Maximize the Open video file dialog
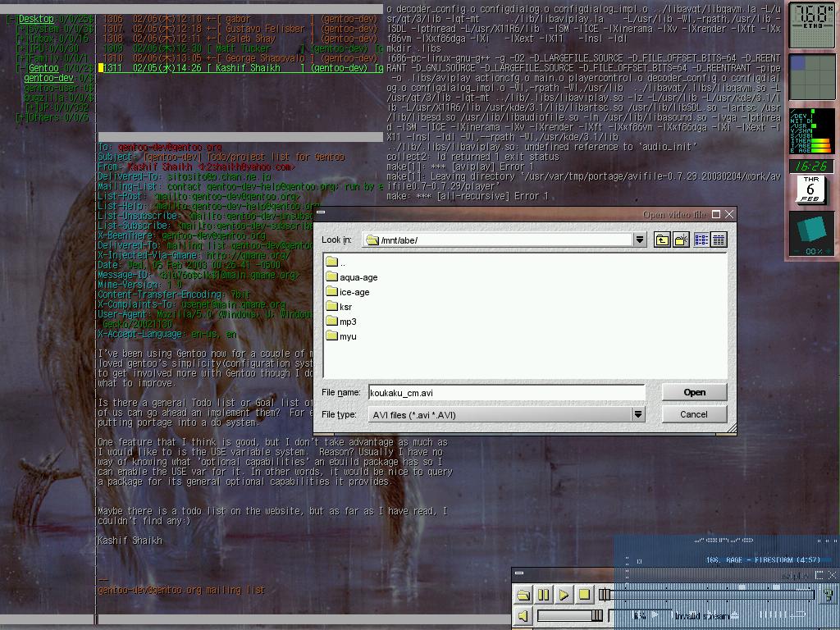The width and height of the screenshot is (840, 630). (x=715, y=214)
